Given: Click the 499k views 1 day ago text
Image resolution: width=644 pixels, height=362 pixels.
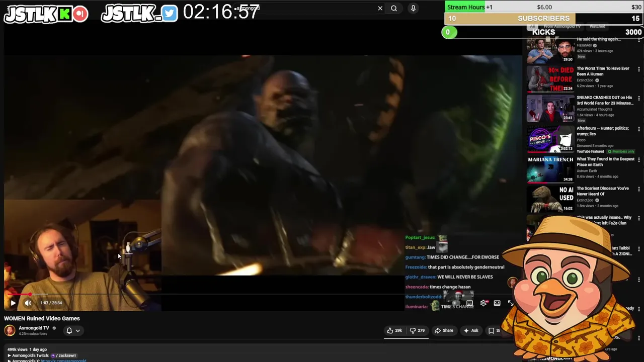Looking at the screenshot, I should [x=27, y=349].
